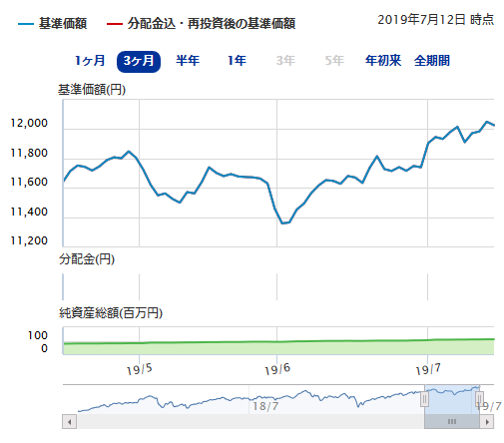Click the 19/6 x-axis label
This screenshot has height=443, width=504.
click(277, 369)
